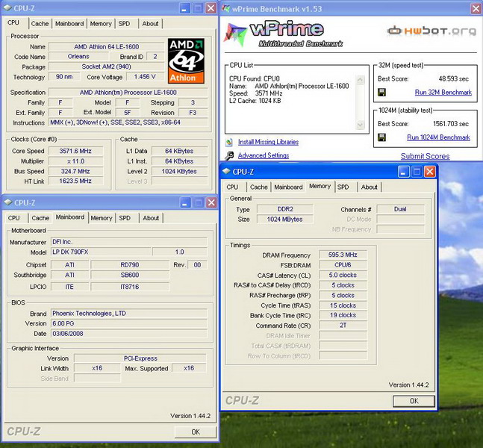
Task: Click Submit Scores link
Action: 425,156
